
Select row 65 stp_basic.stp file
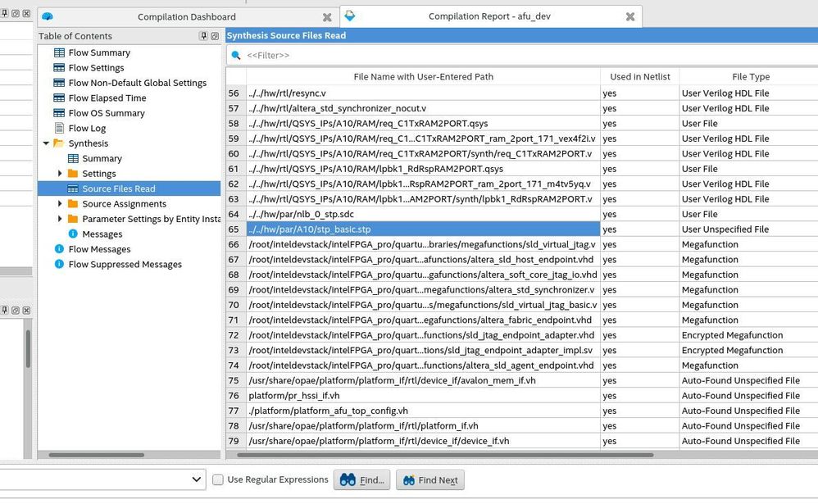tap(423, 229)
